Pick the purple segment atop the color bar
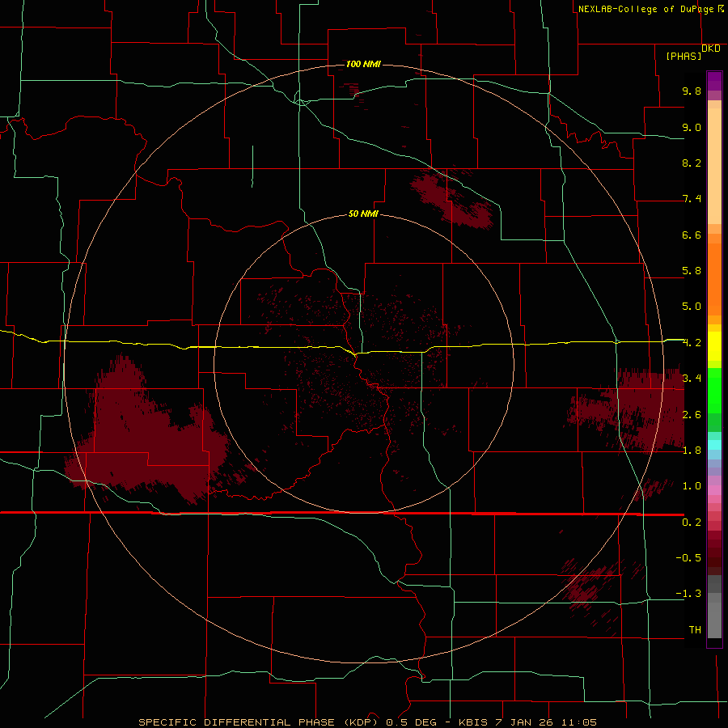This screenshot has width=728, height=728. (714, 81)
